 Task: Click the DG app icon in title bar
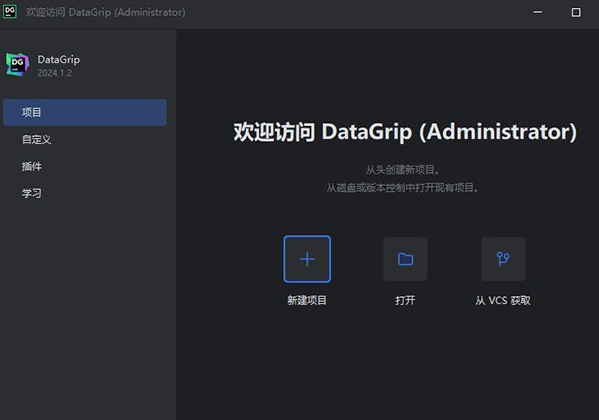(x=10, y=11)
